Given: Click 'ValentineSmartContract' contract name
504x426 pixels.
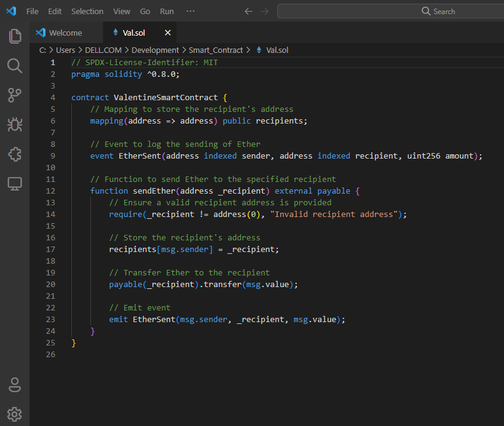Looking at the screenshot, I should (x=166, y=97).
